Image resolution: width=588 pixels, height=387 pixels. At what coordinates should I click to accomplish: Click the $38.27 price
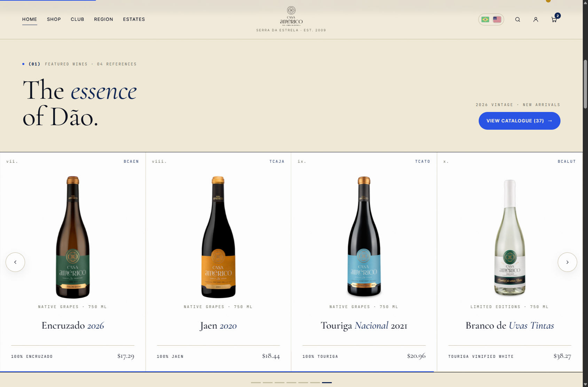pyautogui.click(x=562, y=356)
